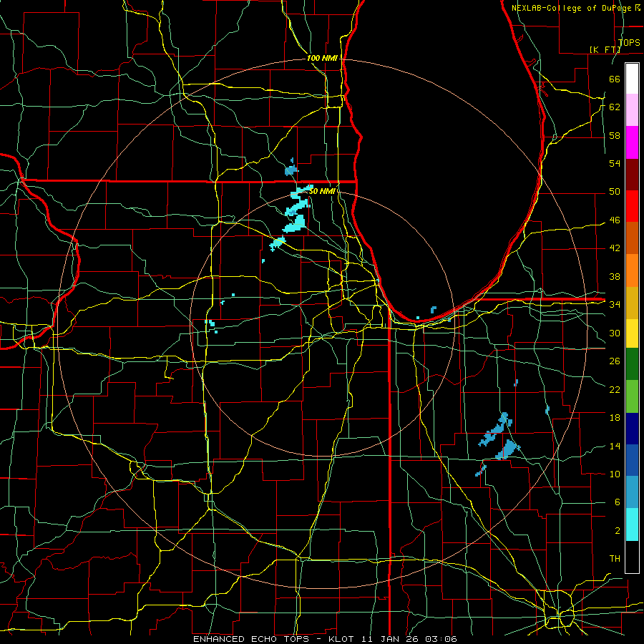This screenshot has height=644, width=644.
Task: Click the dark red (maroon) legend swatch
Action: click(x=632, y=174)
